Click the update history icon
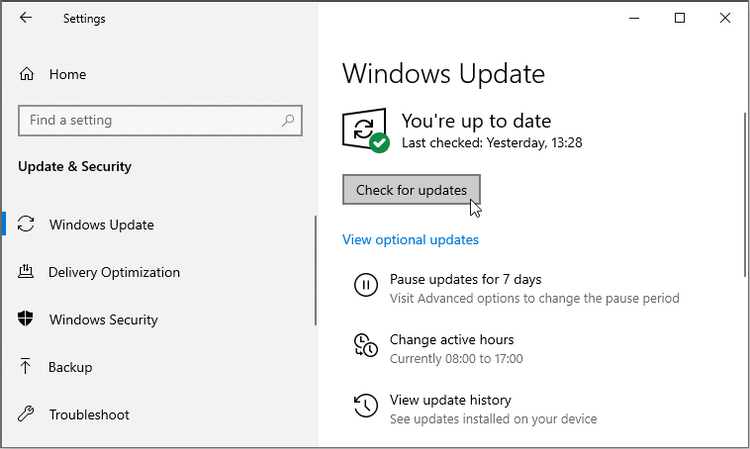This screenshot has height=449, width=750. [366, 405]
